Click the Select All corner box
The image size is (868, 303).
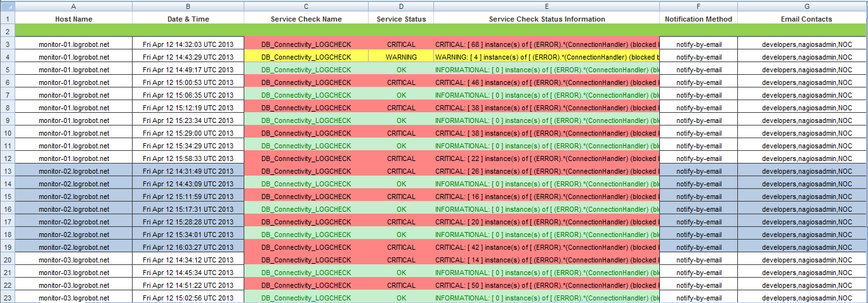point(7,6)
